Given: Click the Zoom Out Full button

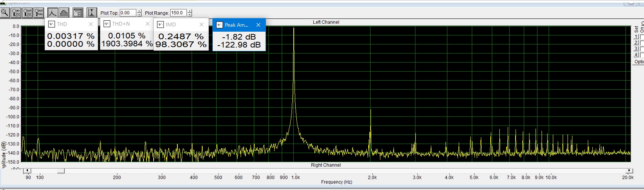Looking at the screenshot, I should click(39, 12).
